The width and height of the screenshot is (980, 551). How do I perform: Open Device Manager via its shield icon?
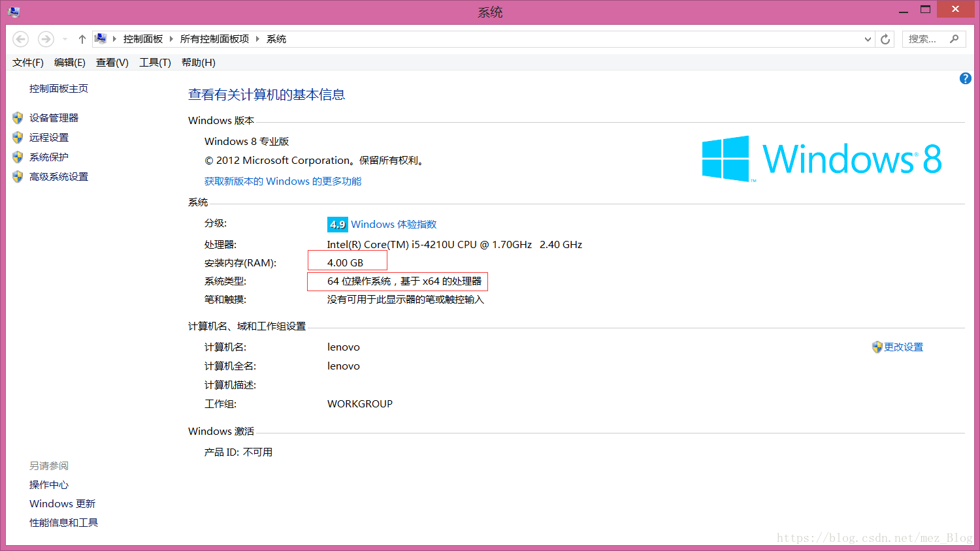click(x=17, y=118)
